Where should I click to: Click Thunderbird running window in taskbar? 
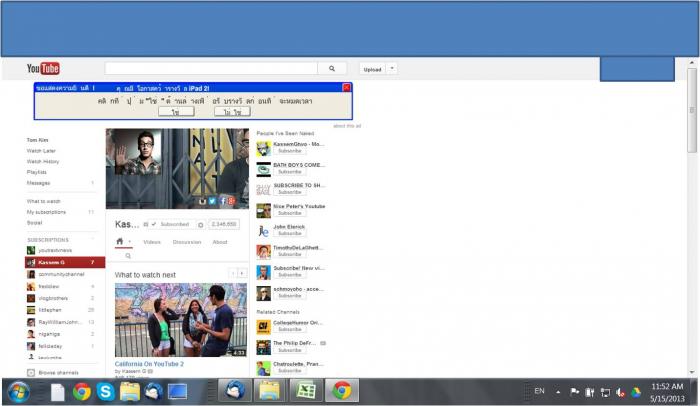(234, 391)
